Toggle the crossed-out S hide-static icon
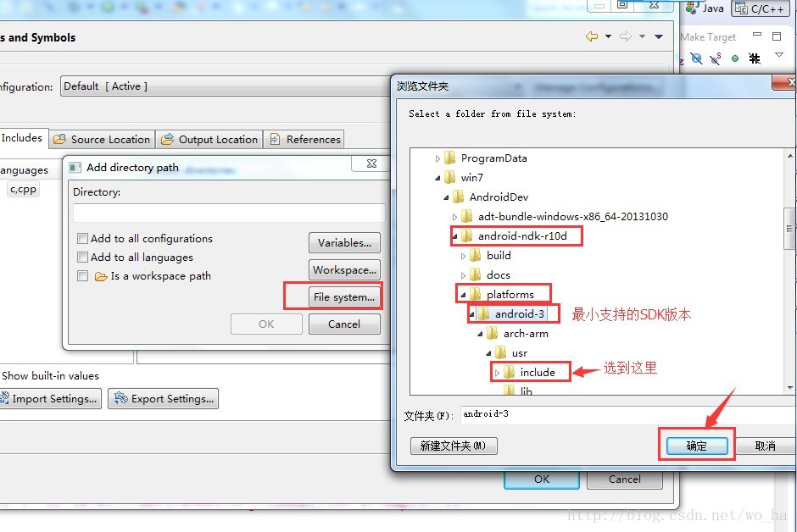Image resolution: width=797 pixels, height=532 pixels. coord(716,59)
